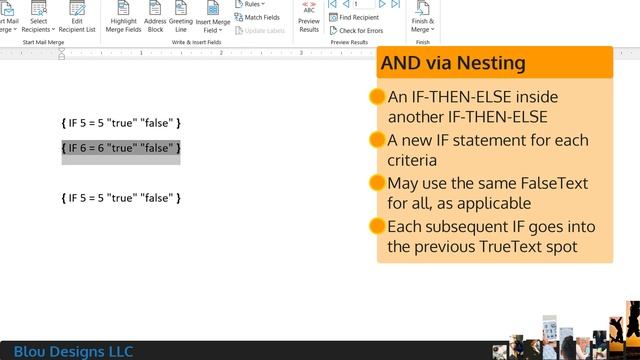Go to last record
The width and height of the screenshot is (640, 360).
coord(395,4)
